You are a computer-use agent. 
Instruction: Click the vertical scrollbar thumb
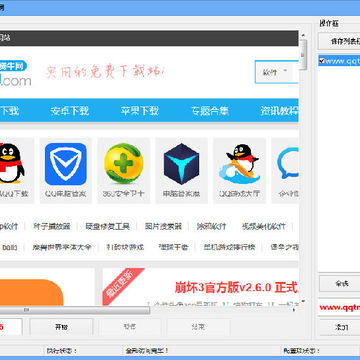[x=303, y=55]
